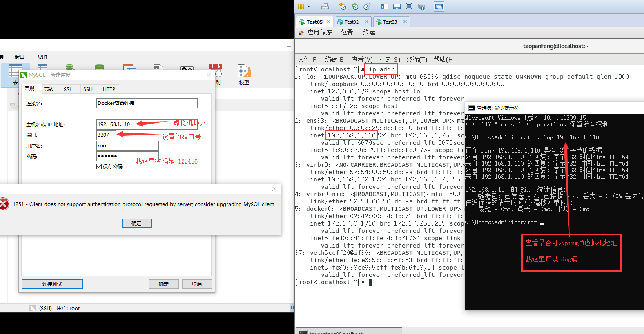Click the send Ctrl+Alt+Del keyboard icon
The image size is (644, 334).
click(325, 7)
